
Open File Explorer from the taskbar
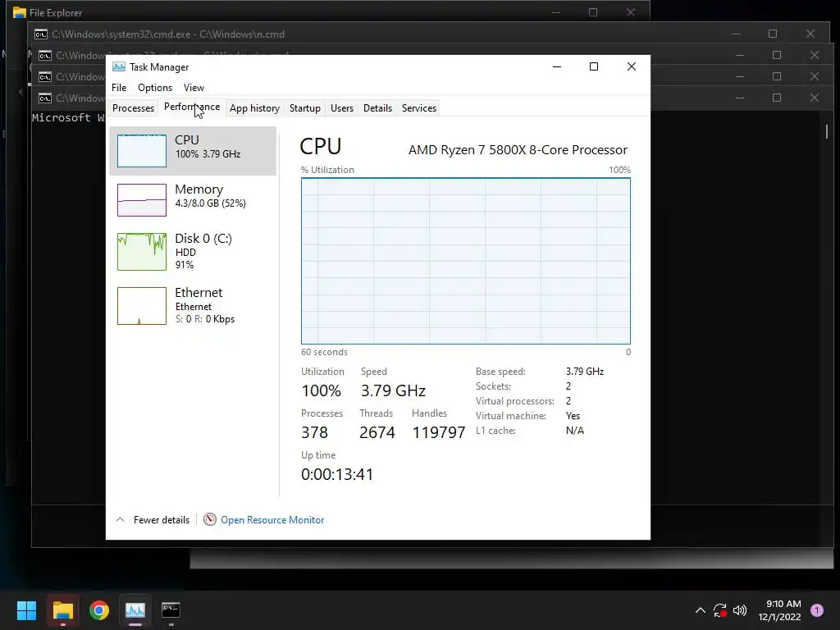tap(62, 609)
